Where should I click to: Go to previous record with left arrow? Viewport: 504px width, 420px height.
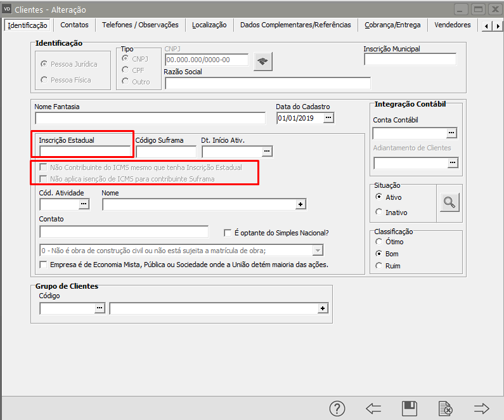click(373, 409)
